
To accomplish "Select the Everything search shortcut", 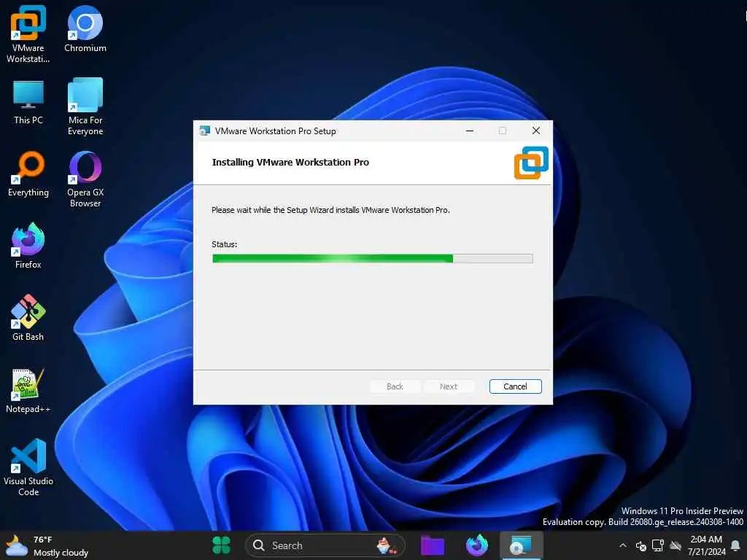I will tap(28, 174).
